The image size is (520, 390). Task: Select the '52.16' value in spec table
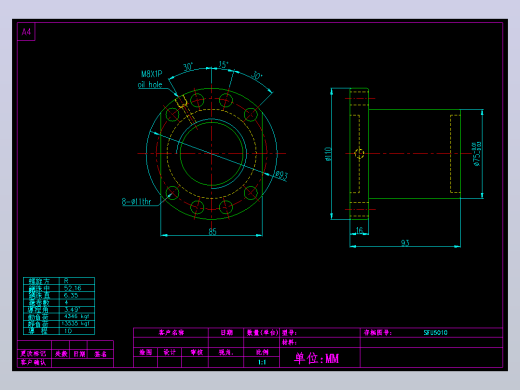(x=72, y=288)
